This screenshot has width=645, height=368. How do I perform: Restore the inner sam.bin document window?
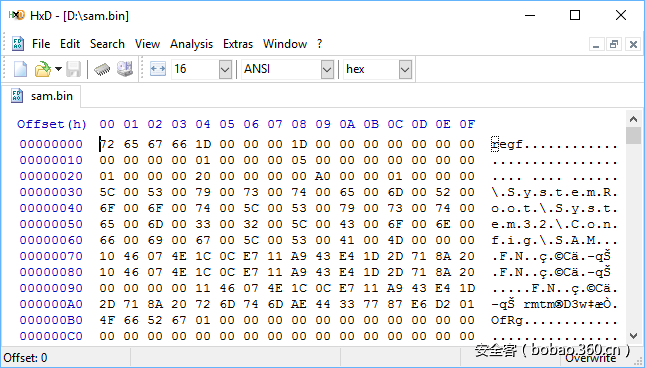coord(614,44)
